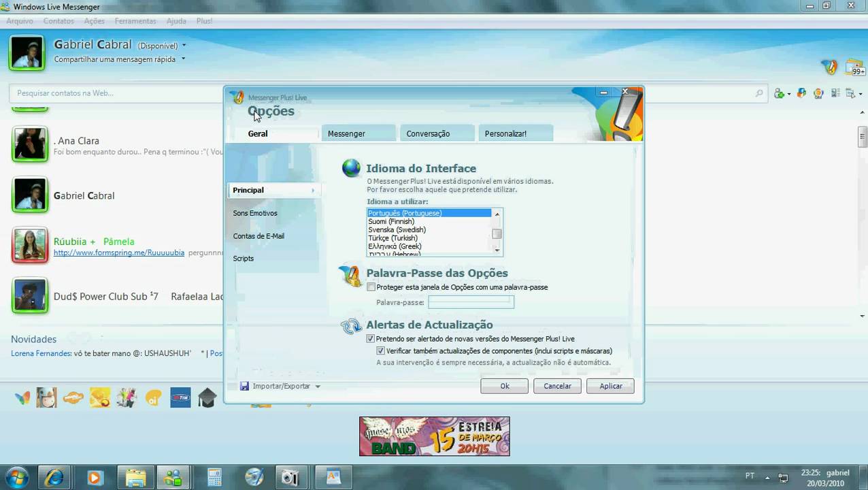Image resolution: width=868 pixels, height=490 pixels.
Task: Open the Windows Start menu
Action: [16, 476]
